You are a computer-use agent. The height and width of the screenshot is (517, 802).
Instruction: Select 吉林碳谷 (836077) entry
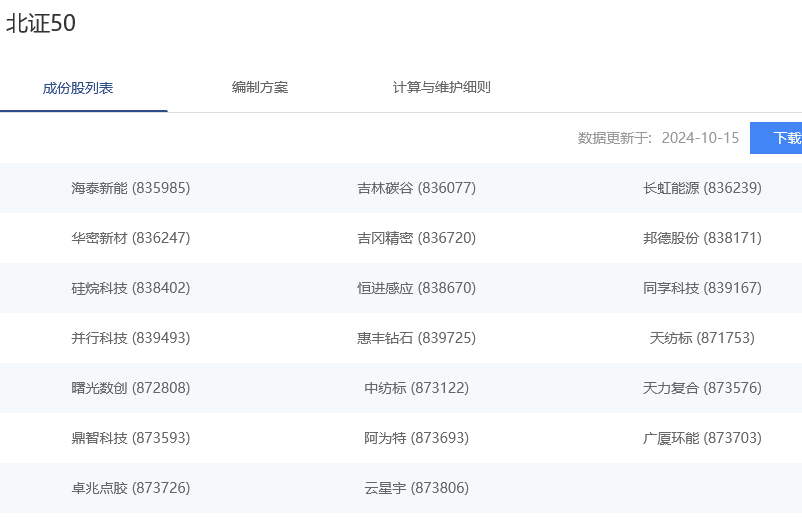[416, 188]
